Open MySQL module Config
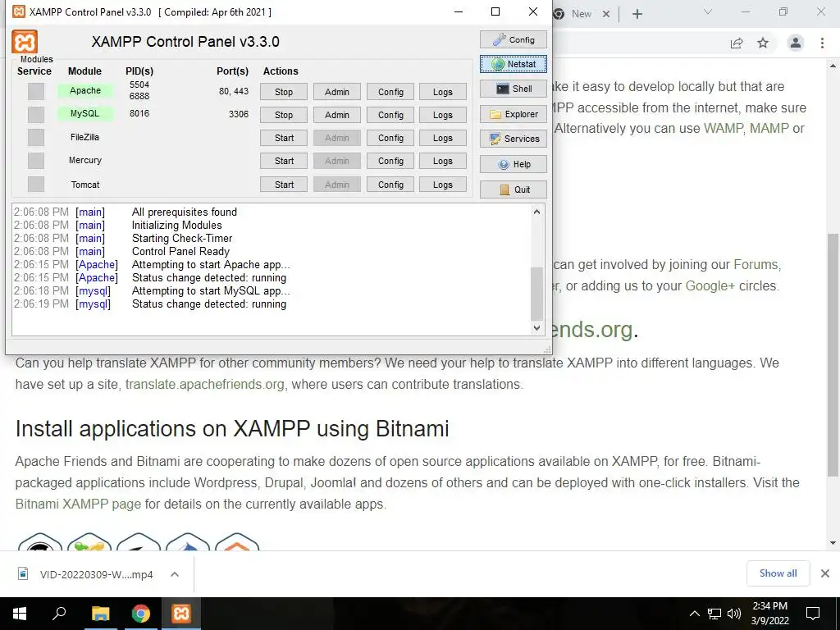Viewport: 840px width, 630px height. coord(390,115)
